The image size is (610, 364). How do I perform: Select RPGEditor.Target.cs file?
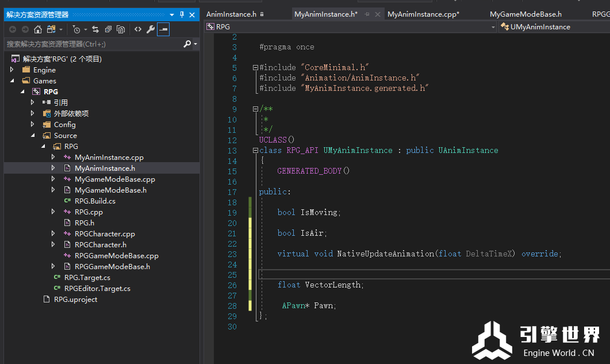click(x=97, y=288)
